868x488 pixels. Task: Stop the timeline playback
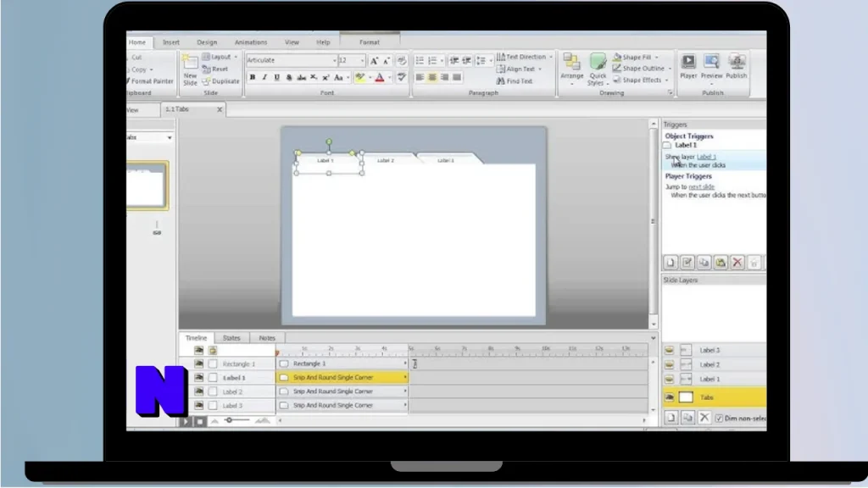pos(200,422)
